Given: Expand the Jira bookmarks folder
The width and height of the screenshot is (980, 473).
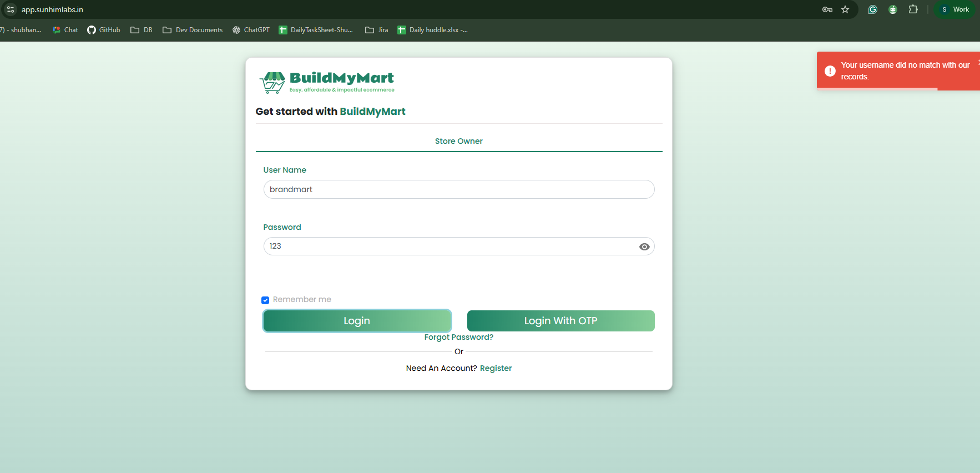Looking at the screenshot, I should coord(377,30).
